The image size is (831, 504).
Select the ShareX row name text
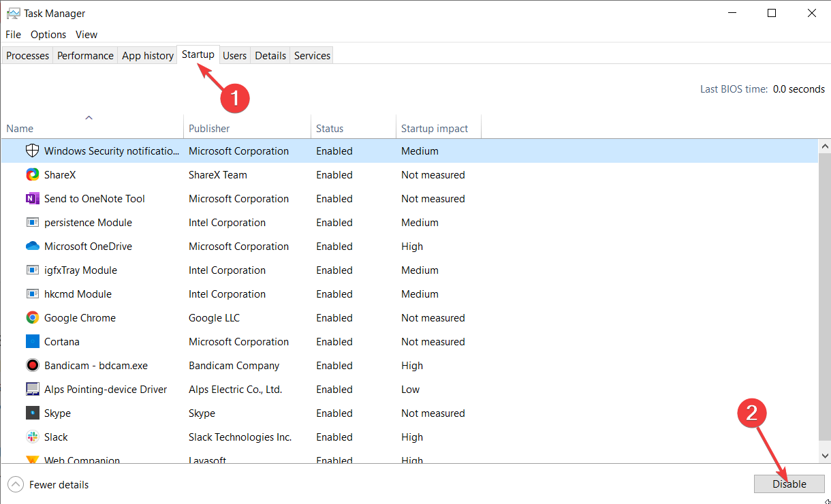pyautogui.click(x=60, y=174)
